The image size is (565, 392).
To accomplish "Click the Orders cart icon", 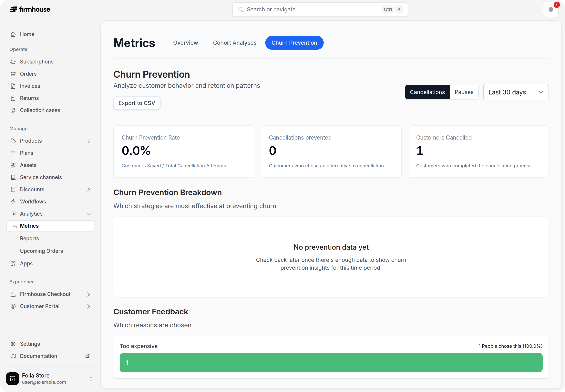I will point(13,74).
